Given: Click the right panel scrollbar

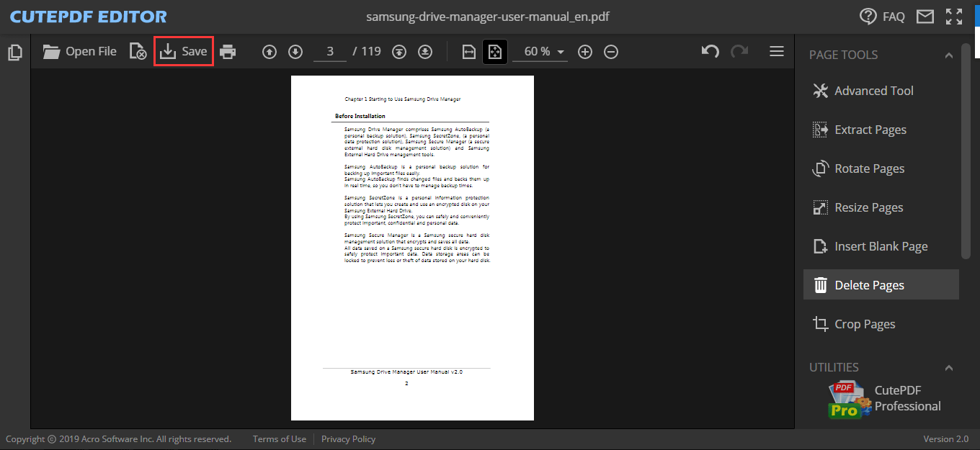Looking at the screenshot, I should coord(966,151).
